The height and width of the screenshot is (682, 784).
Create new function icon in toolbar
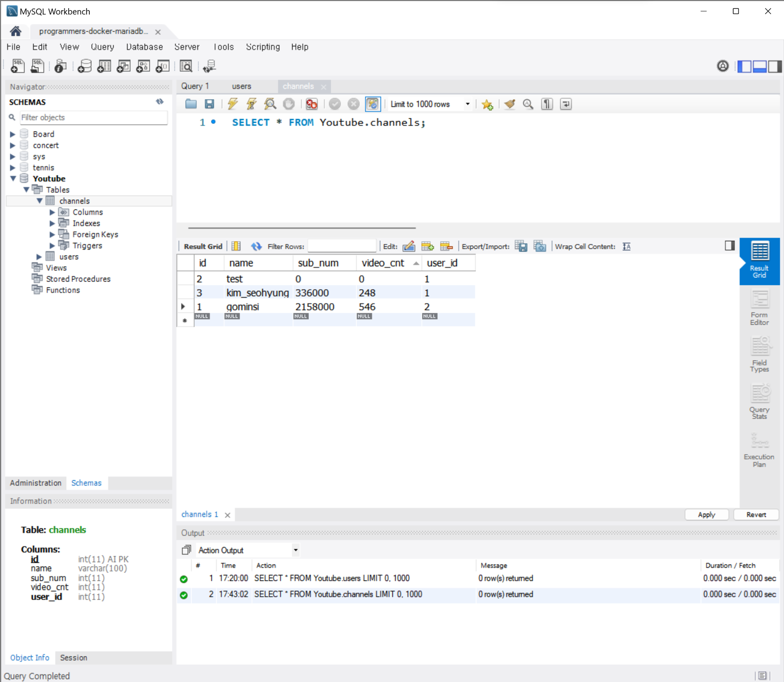[x=162, y=66]
